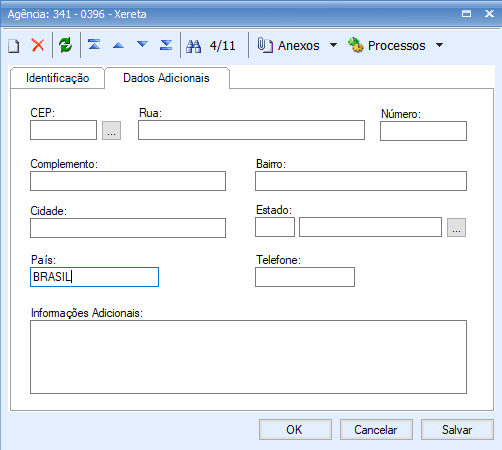This screenshot has height=450, width=502.
Task: Focus the Estado code short field
Action: point(275,227)
